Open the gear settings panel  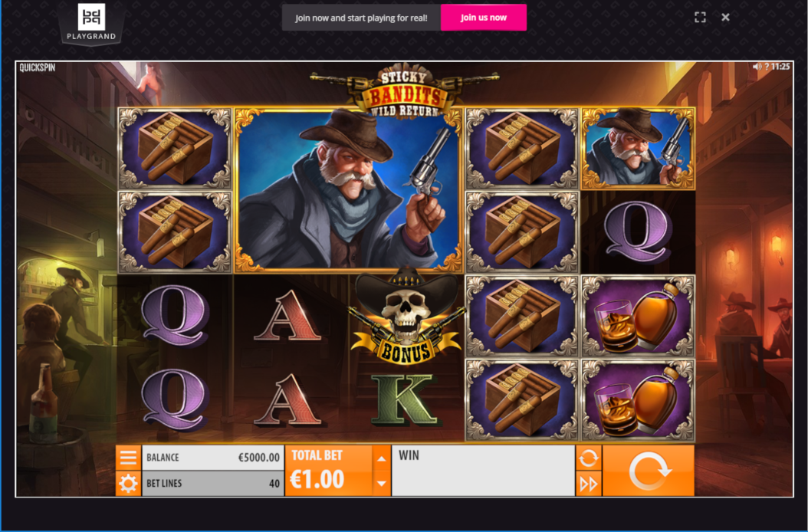point(128,484)
